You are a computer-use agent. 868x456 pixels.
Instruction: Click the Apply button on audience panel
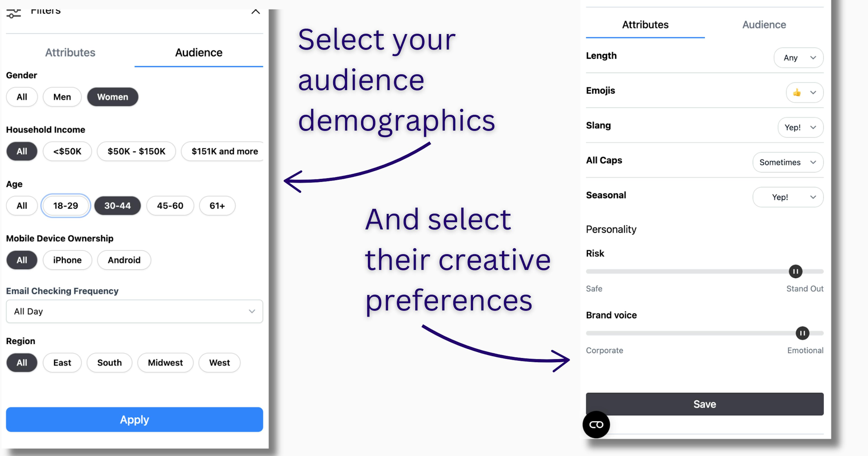coord(134,419)
